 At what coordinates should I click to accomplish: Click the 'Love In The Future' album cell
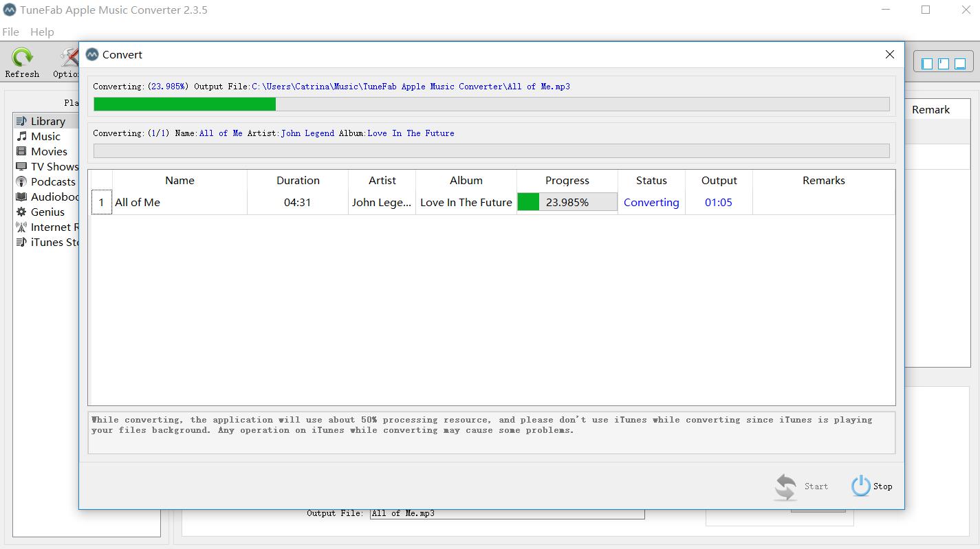point(466,203)
